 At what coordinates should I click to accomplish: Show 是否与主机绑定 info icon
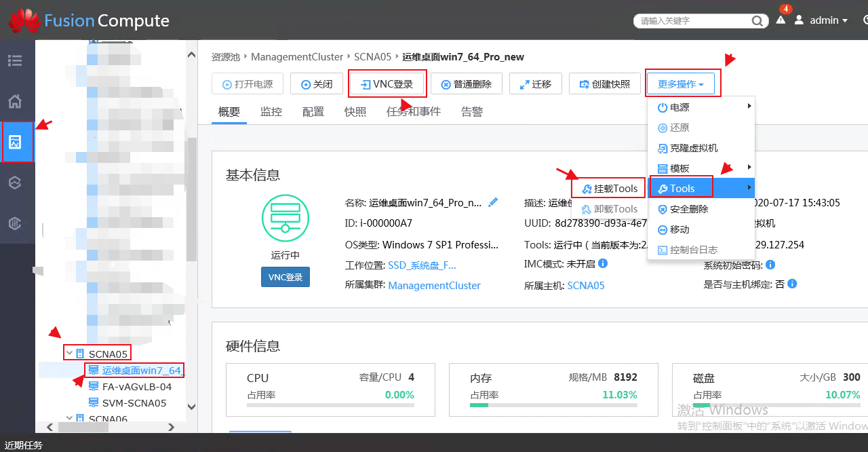792,284
